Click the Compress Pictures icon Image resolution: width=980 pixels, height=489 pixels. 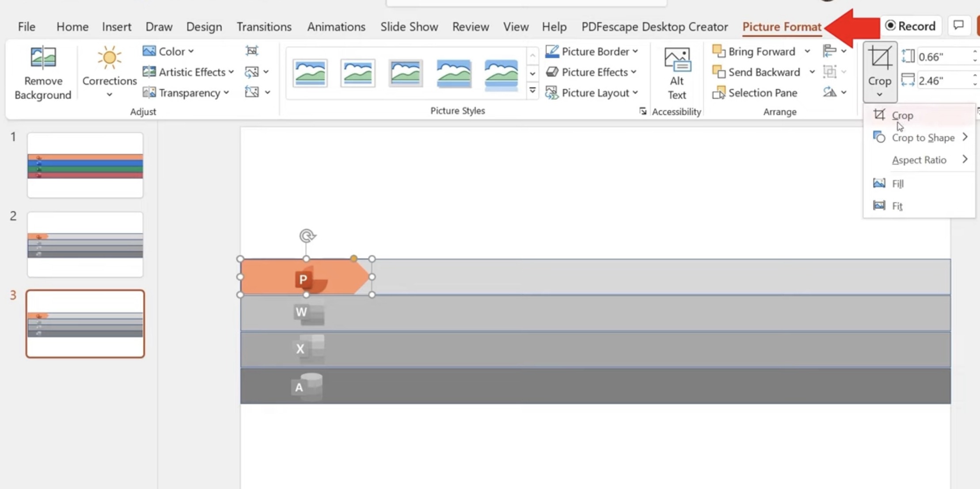pyautogui.click(x=252, y=51)
